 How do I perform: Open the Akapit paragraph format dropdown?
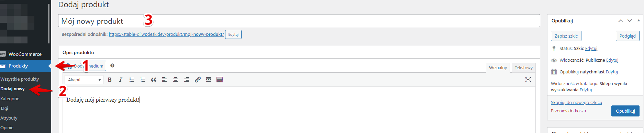[84, 80]
